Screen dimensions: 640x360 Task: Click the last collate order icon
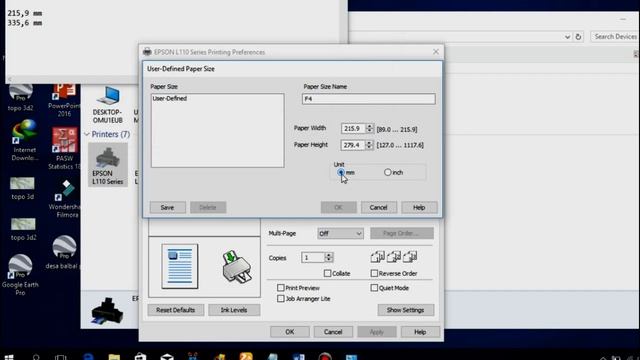pyautogui.click(x=410, y=257)
